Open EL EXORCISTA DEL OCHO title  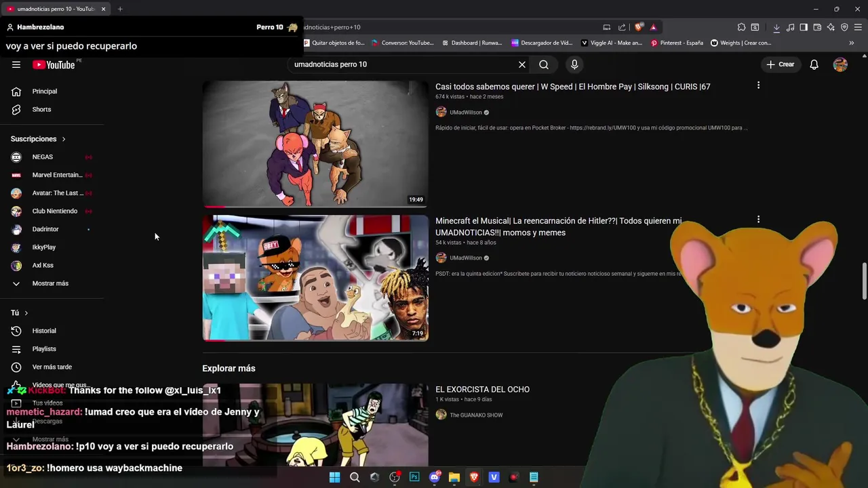[482, 390]
